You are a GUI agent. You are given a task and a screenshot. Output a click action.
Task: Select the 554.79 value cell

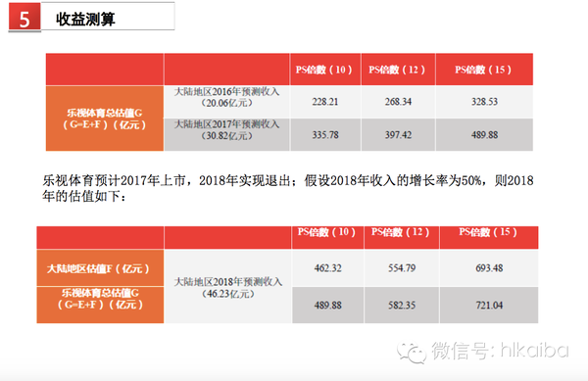(402, 268)
